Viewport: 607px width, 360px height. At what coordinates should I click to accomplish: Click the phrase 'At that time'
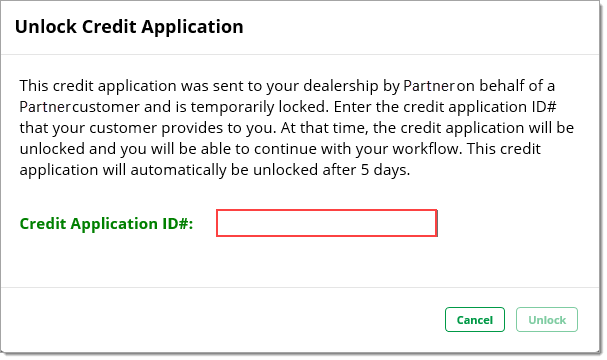324,128
